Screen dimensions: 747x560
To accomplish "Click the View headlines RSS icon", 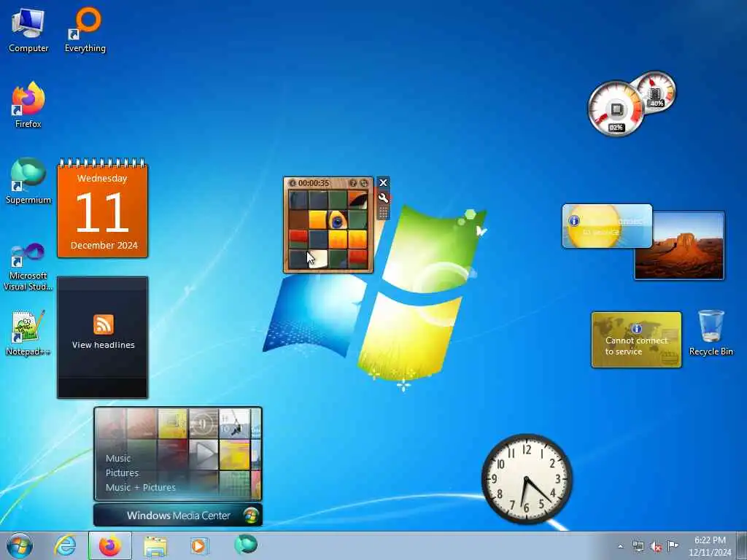I will pos(104,324).
